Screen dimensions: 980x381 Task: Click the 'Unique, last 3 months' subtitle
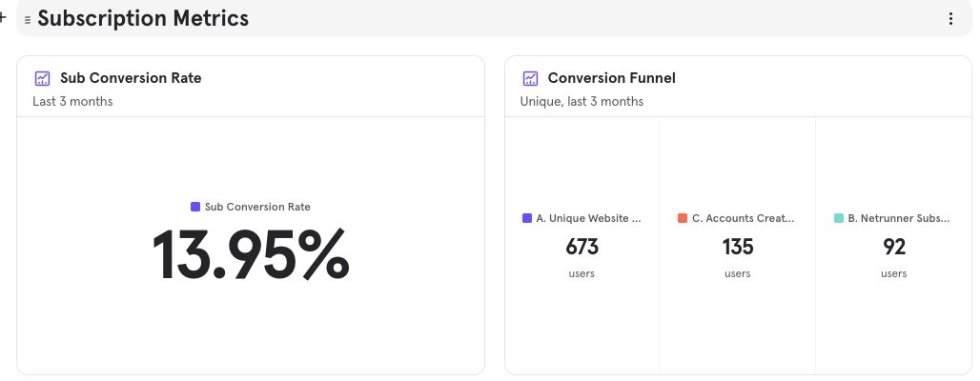[x=582, y=101]
